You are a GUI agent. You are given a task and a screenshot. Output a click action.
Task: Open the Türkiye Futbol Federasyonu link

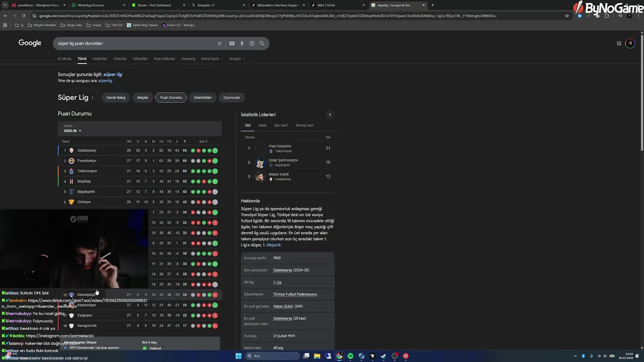click(x=295, y=294)
